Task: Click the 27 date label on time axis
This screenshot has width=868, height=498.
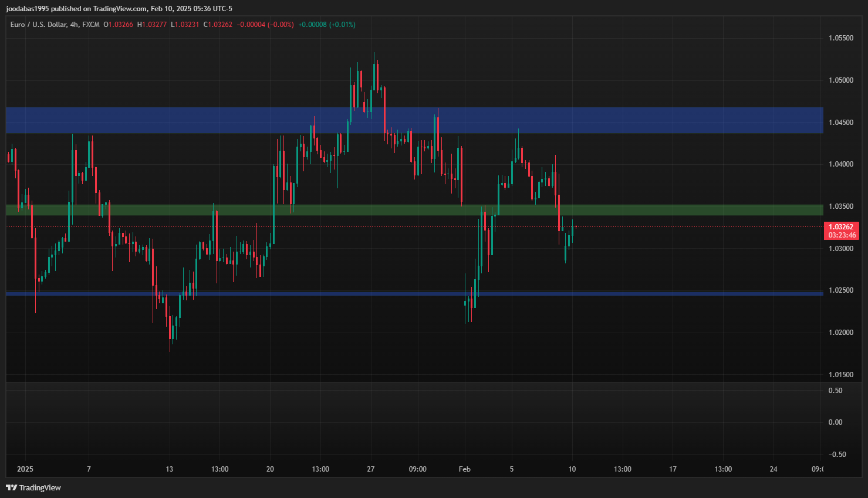Action: click(x=370, y=469)
